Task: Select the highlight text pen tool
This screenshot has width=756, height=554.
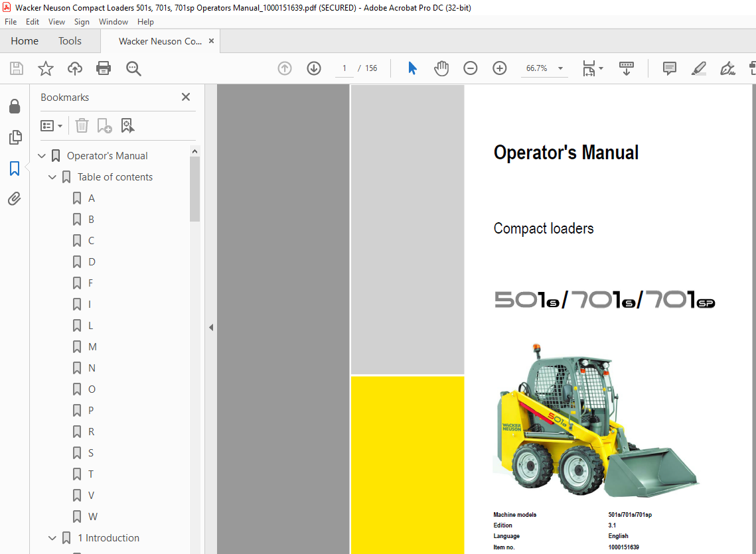Action: 699,68
